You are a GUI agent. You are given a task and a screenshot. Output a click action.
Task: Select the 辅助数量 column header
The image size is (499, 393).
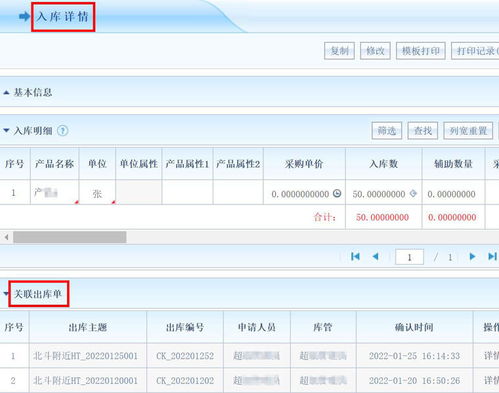453,164
